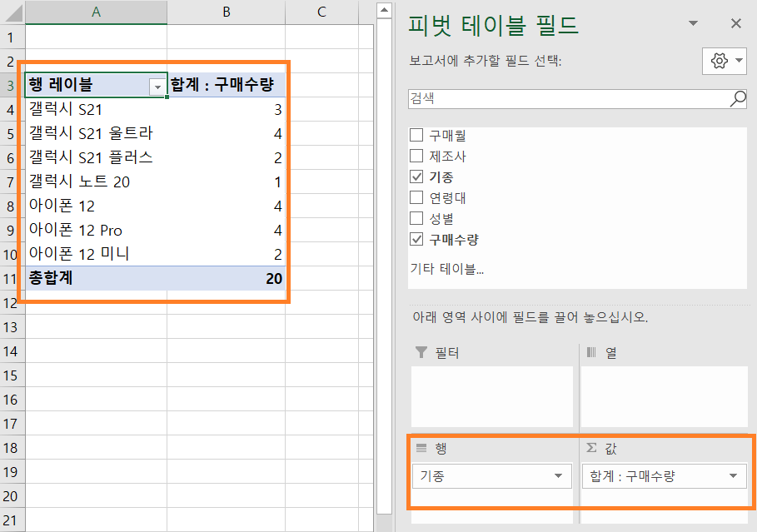Click the columns area drop box
This screenshot has height=532, width=757.
[x=665, y=396]
